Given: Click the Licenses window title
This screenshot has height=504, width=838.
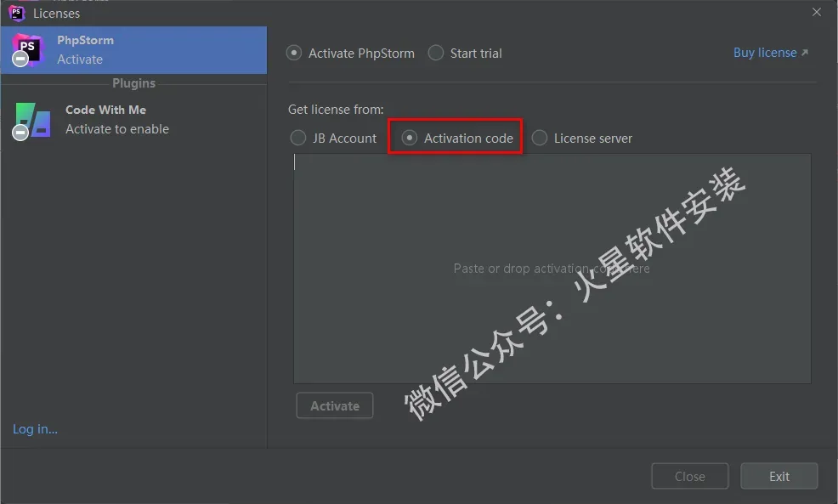Looking at the screenshot, I should click(57, 14).
